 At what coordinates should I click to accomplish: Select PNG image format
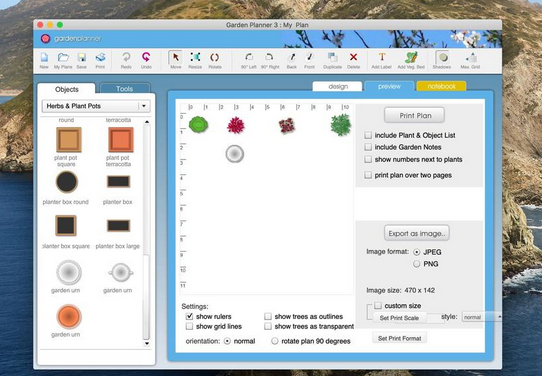click(417, 264)
